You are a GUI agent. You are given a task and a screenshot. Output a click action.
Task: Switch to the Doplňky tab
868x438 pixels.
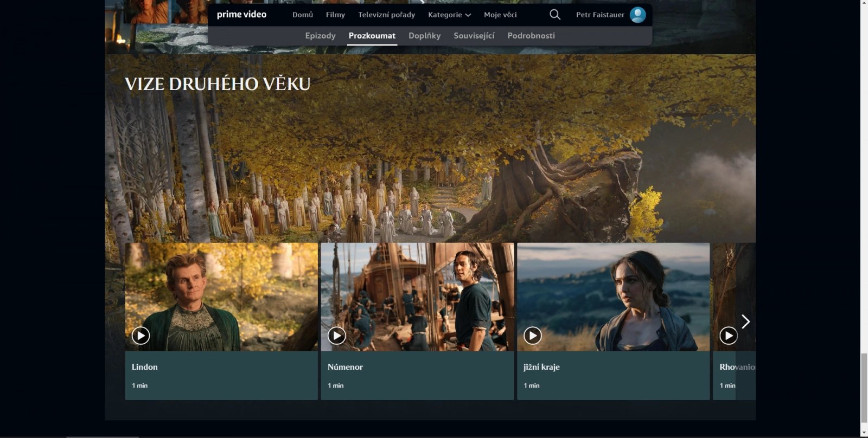(424, 36)
